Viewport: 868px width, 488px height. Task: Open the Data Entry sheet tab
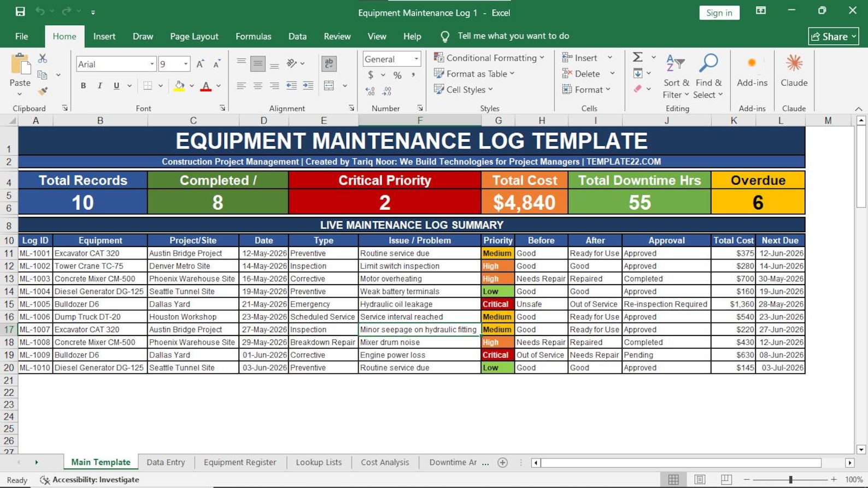click(166, 462)
